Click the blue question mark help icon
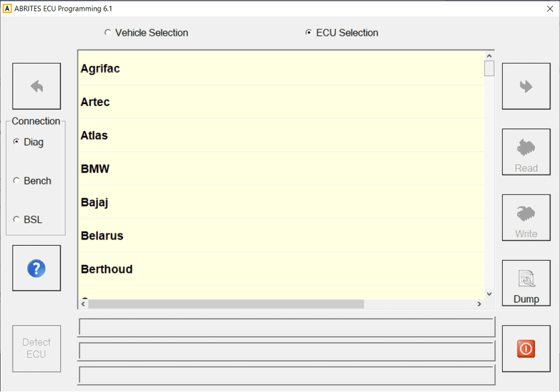 coord(36,268)
